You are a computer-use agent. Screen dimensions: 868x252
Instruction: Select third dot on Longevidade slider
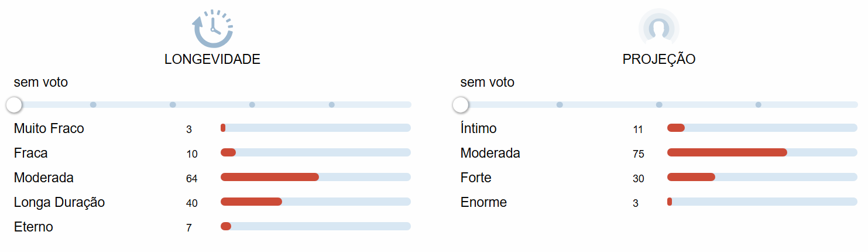173,105
